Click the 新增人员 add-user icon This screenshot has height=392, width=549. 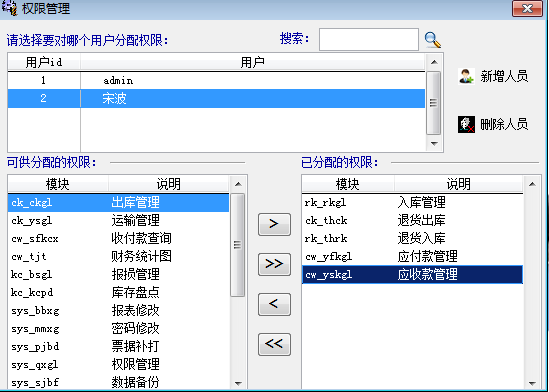pos(466,76)
